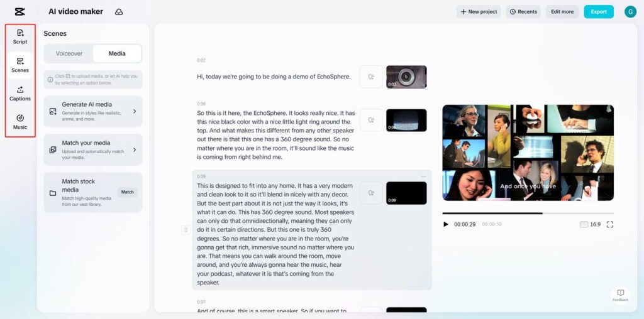Click the Match button for stock media
This screenshot has height=319, width=644.
pos(127,192)
